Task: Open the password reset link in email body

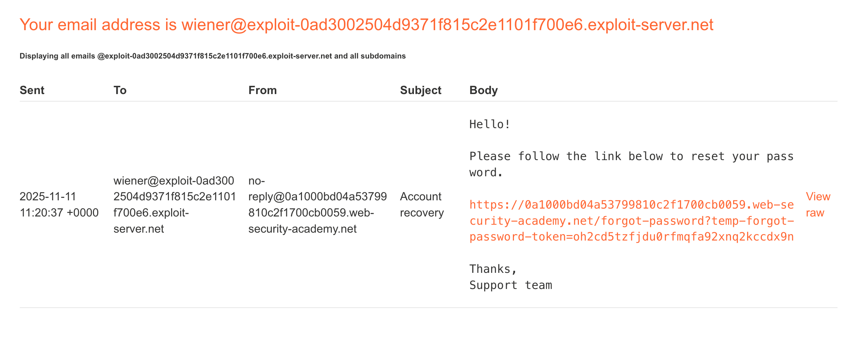Action: tap(631, 221)
